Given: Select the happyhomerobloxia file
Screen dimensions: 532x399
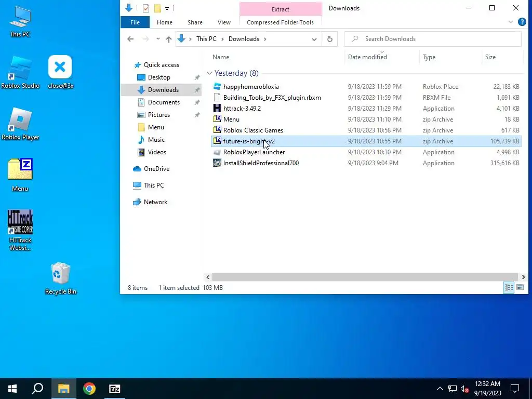Looking at the screenshot, I should click(x=366, y=87).
